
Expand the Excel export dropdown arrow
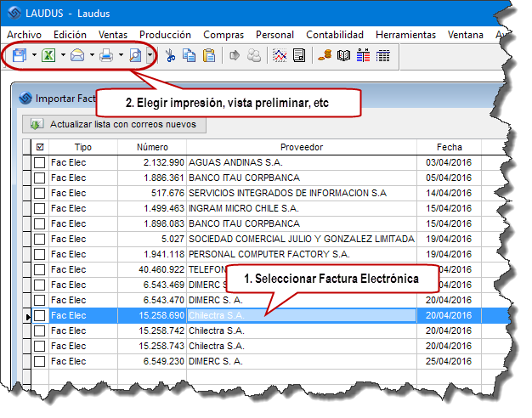coord(63,55)
